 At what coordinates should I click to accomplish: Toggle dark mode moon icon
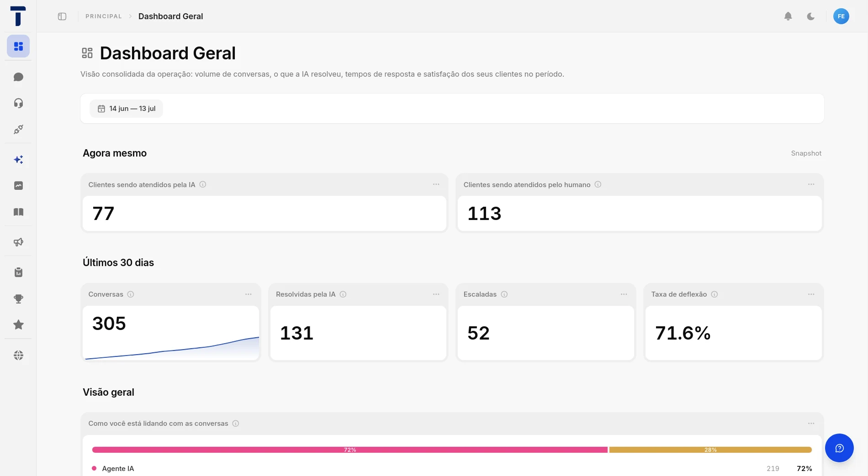[x=811, y=16]
